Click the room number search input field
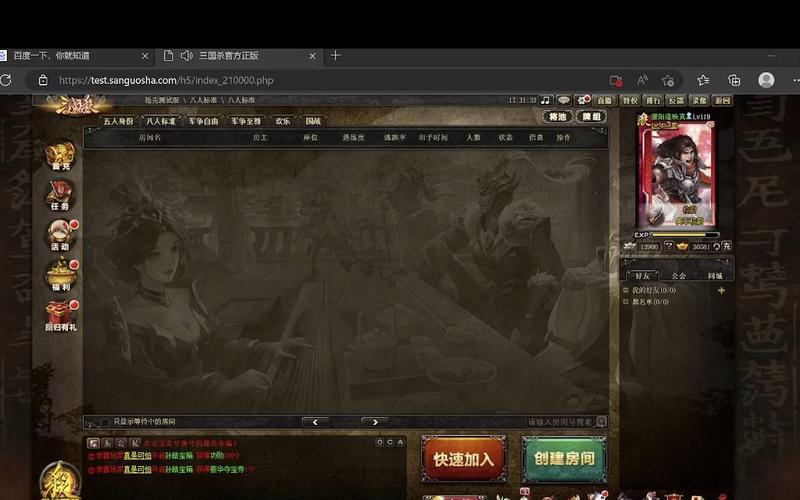The height and width of the screenshot is (500, 800). click(560, 422)
